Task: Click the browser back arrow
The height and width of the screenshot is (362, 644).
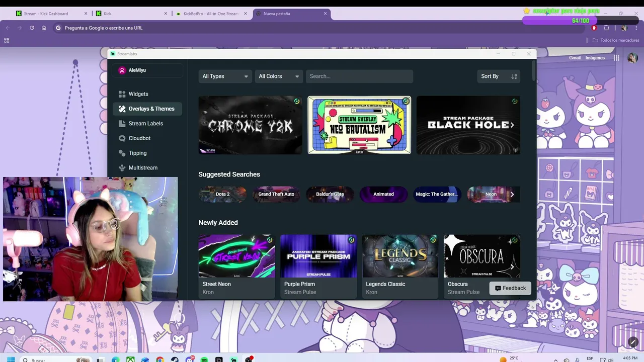Action: (x=8, y=28)
